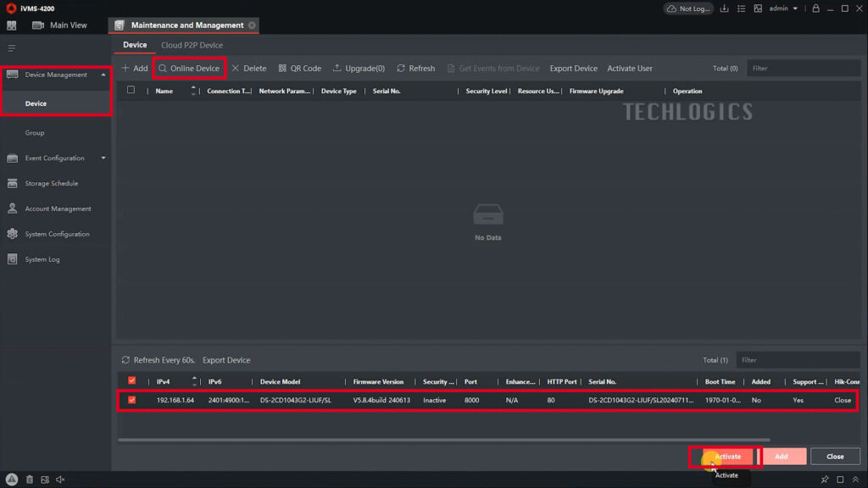Mute audio using the bottom speaker icon
Image resolution: width=868 pixels, height=488 pixels.
[60, 480]
